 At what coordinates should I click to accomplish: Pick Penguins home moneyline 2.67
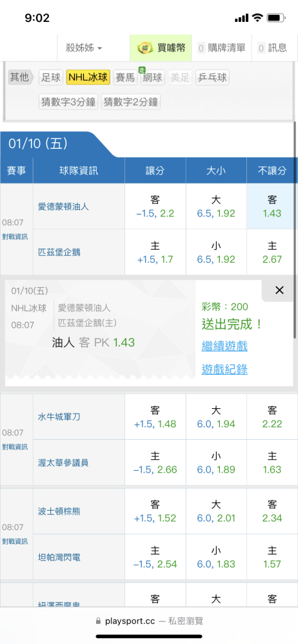pyautogui.click(x=272, y=252)
